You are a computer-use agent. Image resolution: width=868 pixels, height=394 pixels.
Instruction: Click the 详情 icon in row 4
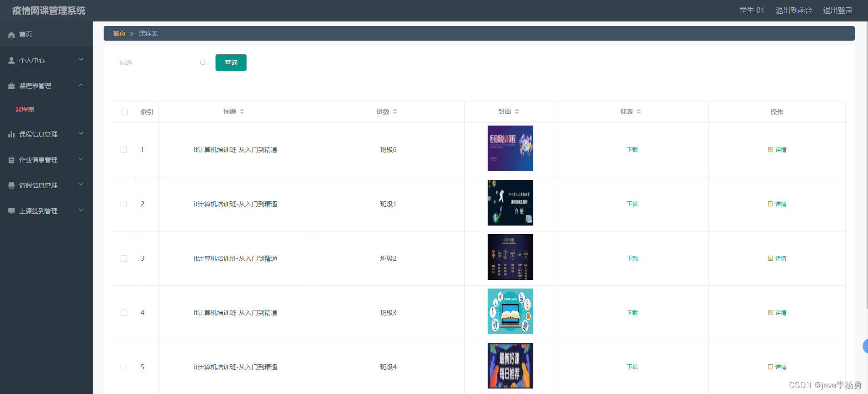770,313
